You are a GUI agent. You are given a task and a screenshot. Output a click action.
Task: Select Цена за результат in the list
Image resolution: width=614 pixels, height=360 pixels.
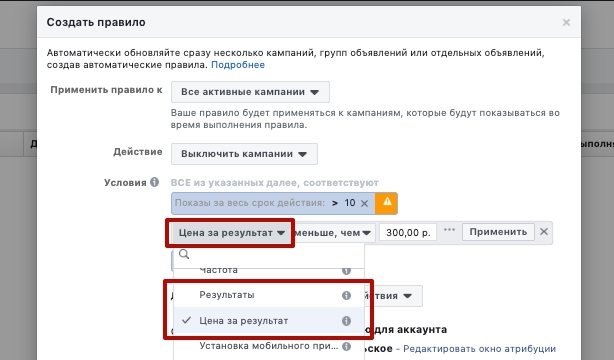coord(269,321)
